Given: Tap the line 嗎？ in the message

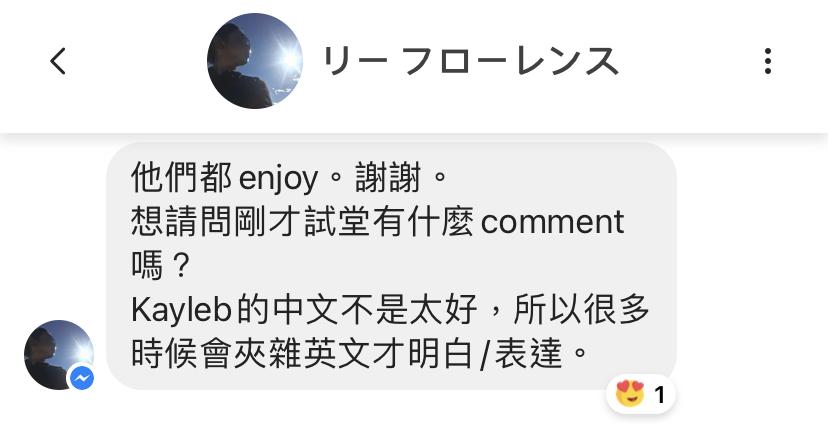Looking at the screenshot, I should [x=160, y=266].
